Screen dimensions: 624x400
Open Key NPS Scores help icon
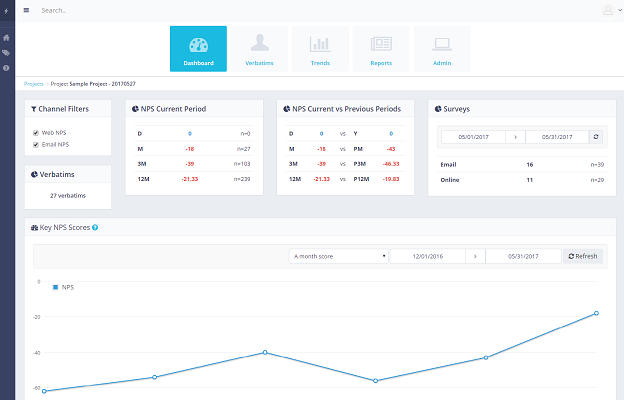(95, 228)
